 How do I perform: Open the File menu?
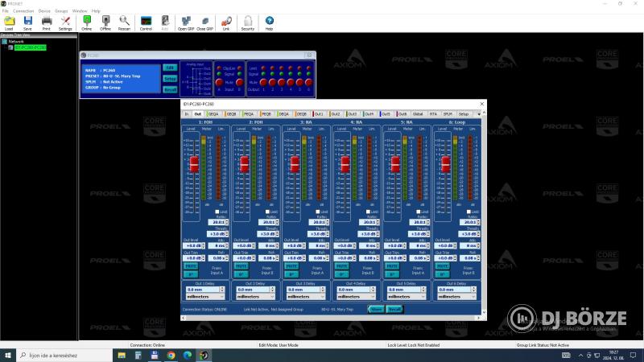[6, 11]
